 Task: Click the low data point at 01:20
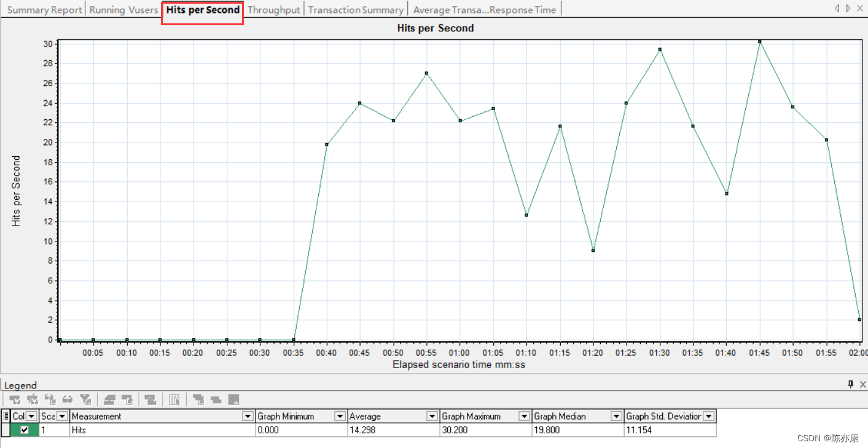[593, 250]
